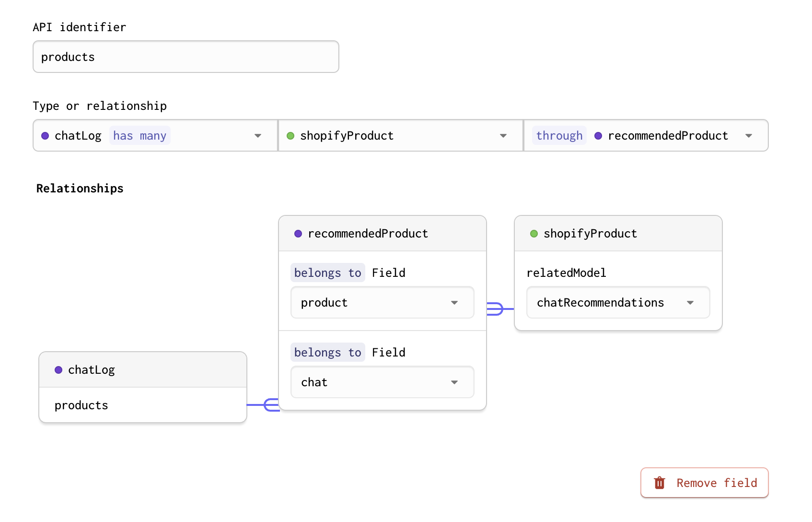The height and width of the screenshot is (522, 812).
Task: Click the green dot in shopifyProduct card header
Action: click(x=534, y=234)
